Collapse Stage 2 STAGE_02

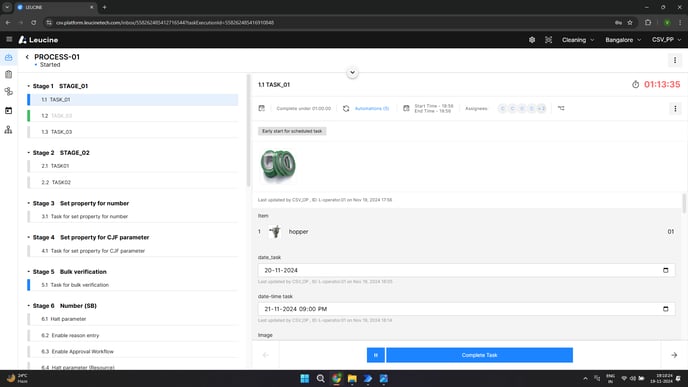tap(29, 153)
